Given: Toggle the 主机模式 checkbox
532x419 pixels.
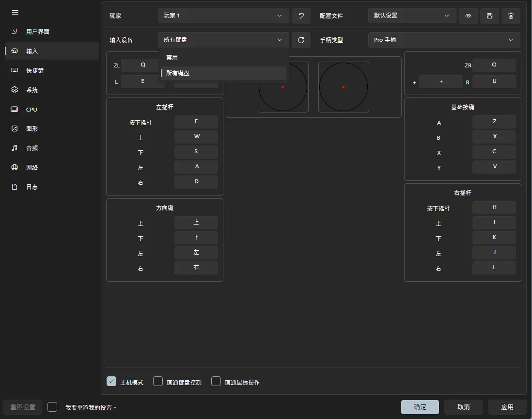Looking at the screenshot, I should [111, 382].
